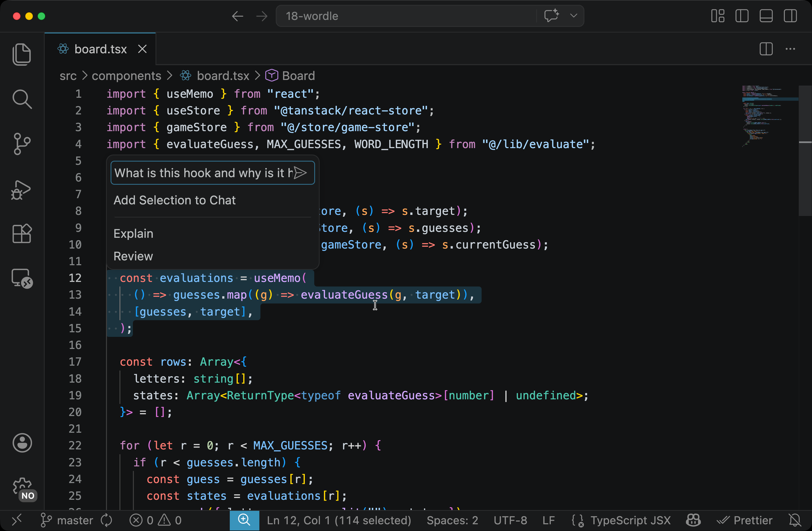The image size is (812, 531).
Task: Click "@tanstack/react-store" import string
Action: point(351,111)
